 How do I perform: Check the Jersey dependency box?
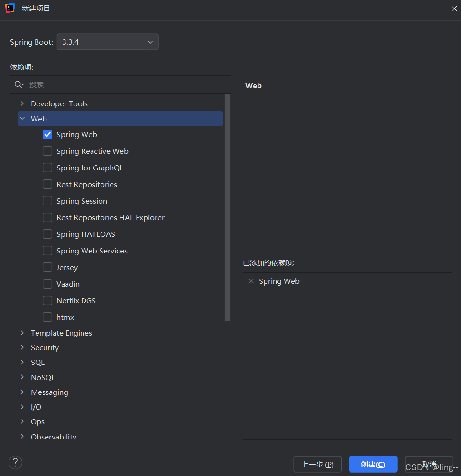tap(47, 267)
